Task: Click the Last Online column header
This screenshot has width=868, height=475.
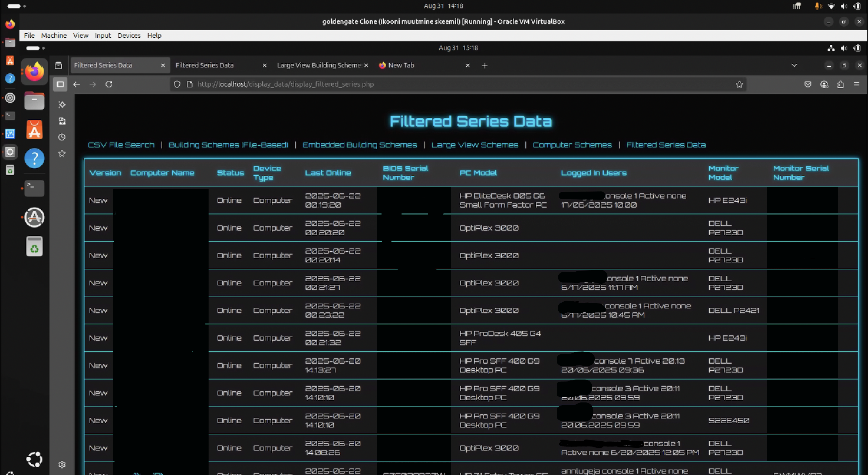Action: (328, 173)
